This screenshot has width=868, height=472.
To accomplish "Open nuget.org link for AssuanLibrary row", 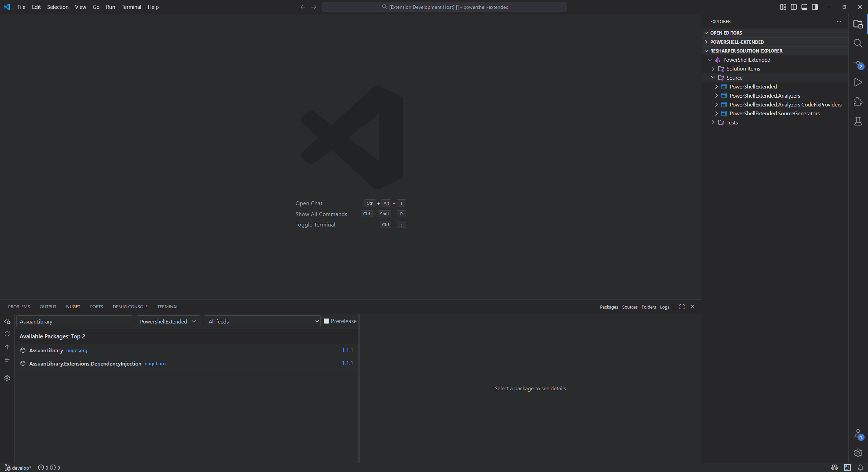I will tap(77, 351).
